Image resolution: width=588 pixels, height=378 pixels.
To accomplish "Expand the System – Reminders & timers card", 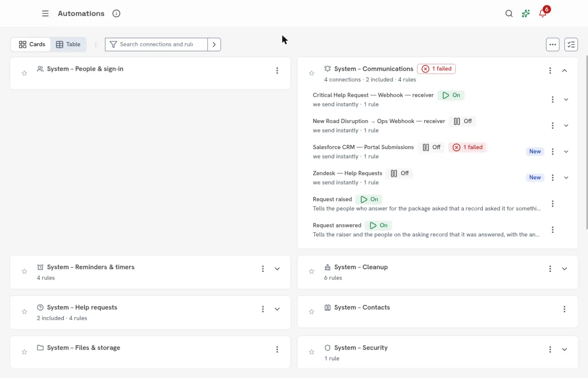I will tap(277, 269).
